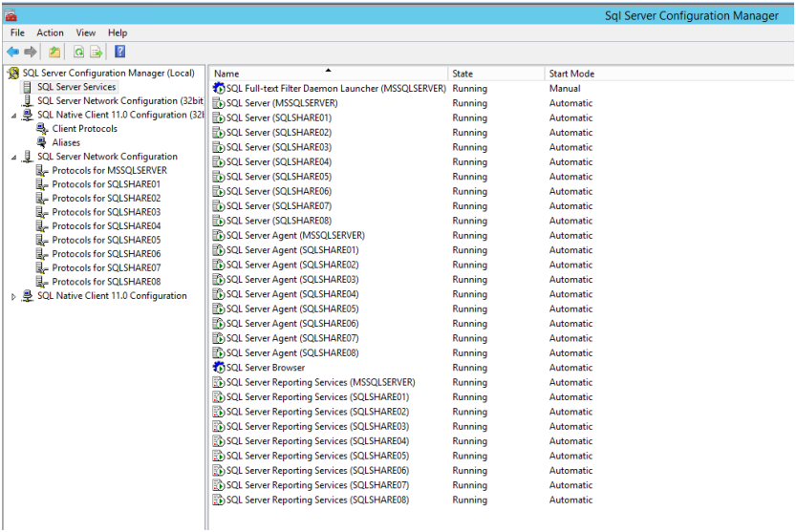796x532 pixels.
Task: Click the SQL Full-text Filter Daemon Launcher icon
Action: coord(219,88)
